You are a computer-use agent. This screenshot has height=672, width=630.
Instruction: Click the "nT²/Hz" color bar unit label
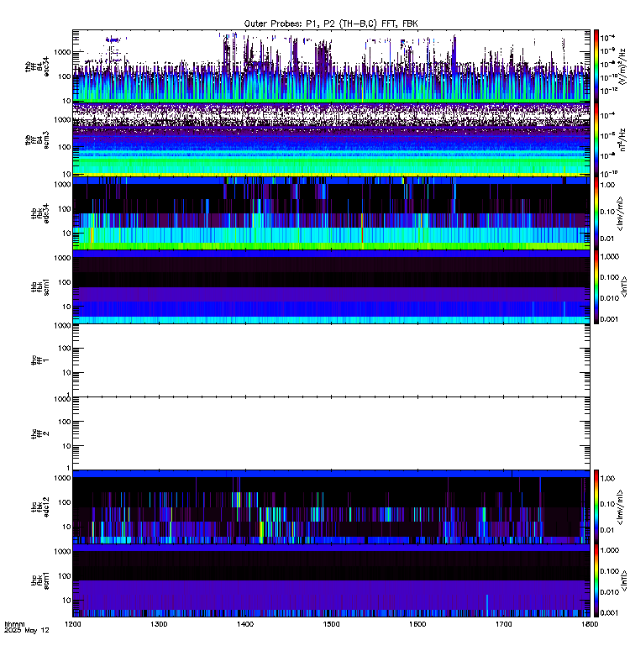tap(622, 139)
